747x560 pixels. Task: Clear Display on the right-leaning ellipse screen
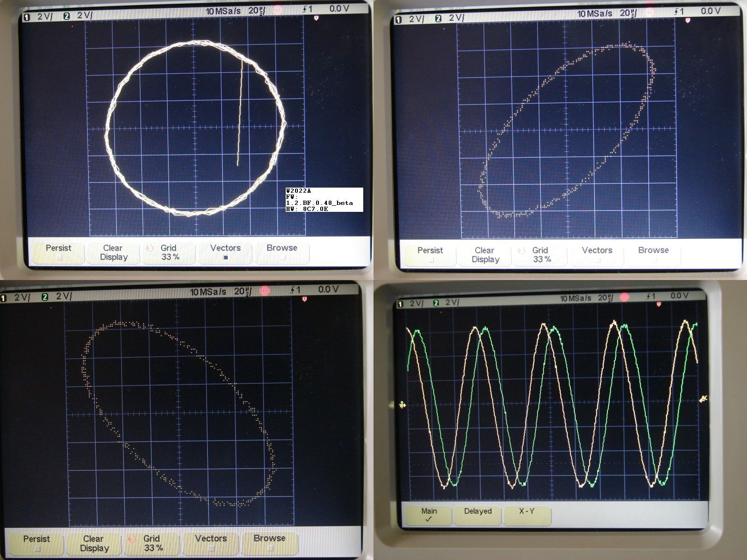point(485,255)
